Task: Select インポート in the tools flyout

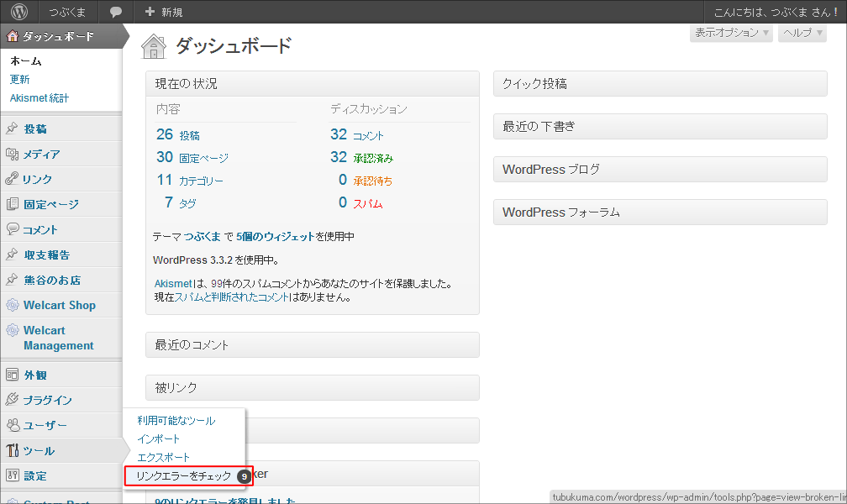Action: [158, 438]
